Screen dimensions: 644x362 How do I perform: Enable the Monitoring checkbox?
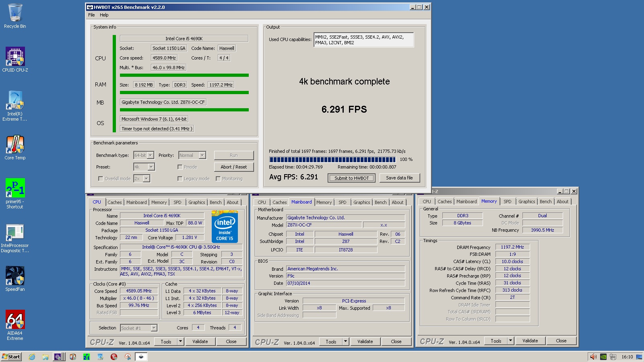218,179
